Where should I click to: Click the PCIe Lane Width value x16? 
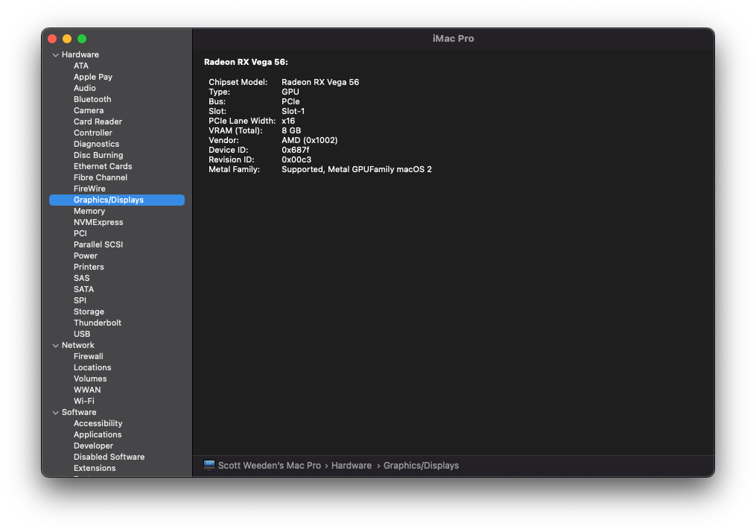click(288, 121)
